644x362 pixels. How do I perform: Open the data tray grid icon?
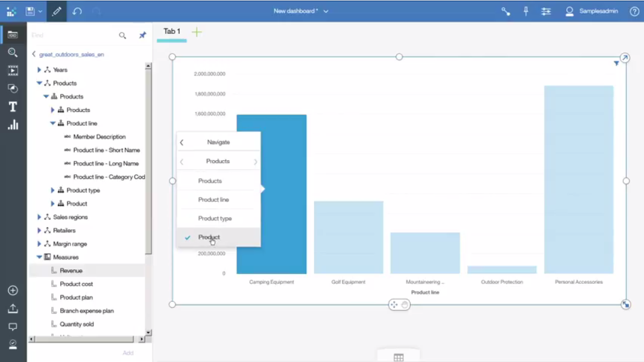(399, 357)
